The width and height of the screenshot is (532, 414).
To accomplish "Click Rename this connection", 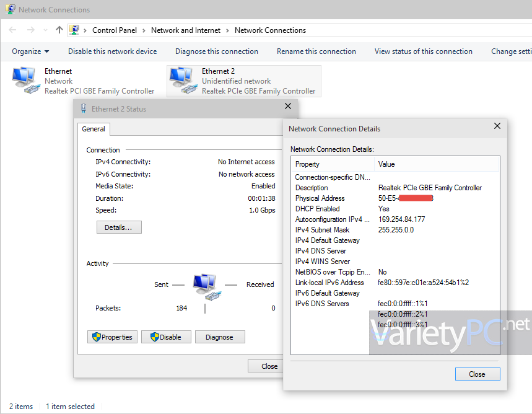I will (316, 51).
